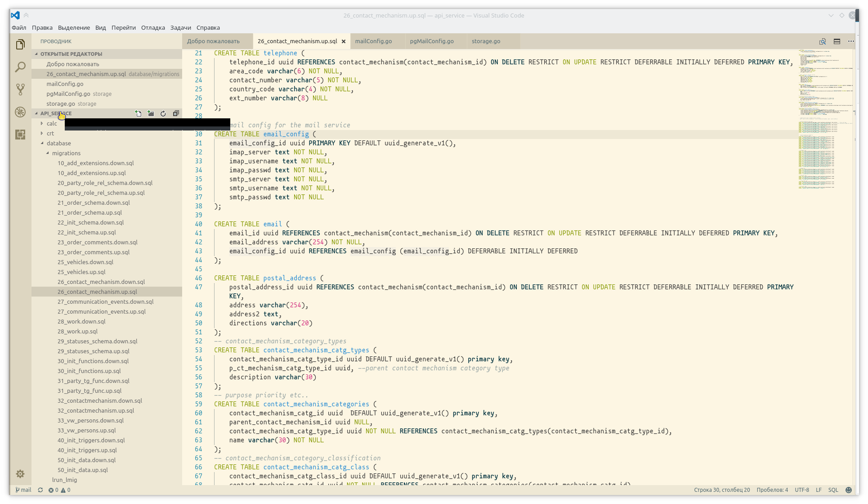Refresh the explorer file tree
Viewport: 868px width, 504px height.
click(x=163, y=113)
